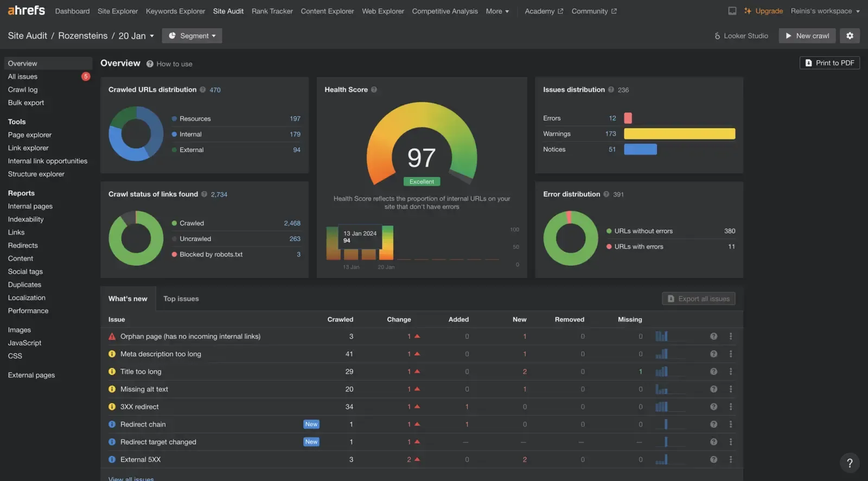The height and width of the screenshot is (481, 868).
Task: Expand the 20 Jan crawl date dropdown
Action: (136, 36)
